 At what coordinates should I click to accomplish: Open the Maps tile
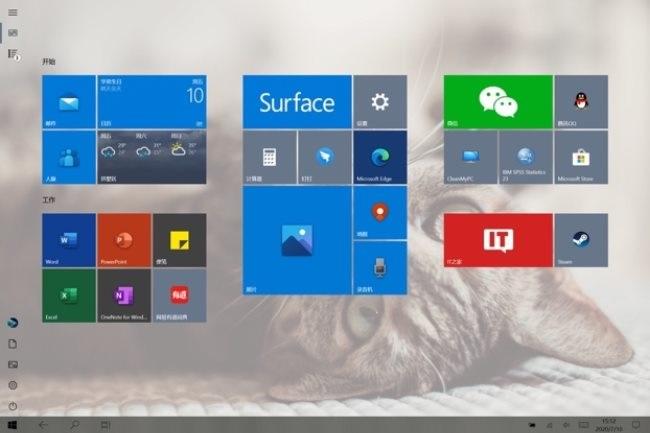pos(380,213)
